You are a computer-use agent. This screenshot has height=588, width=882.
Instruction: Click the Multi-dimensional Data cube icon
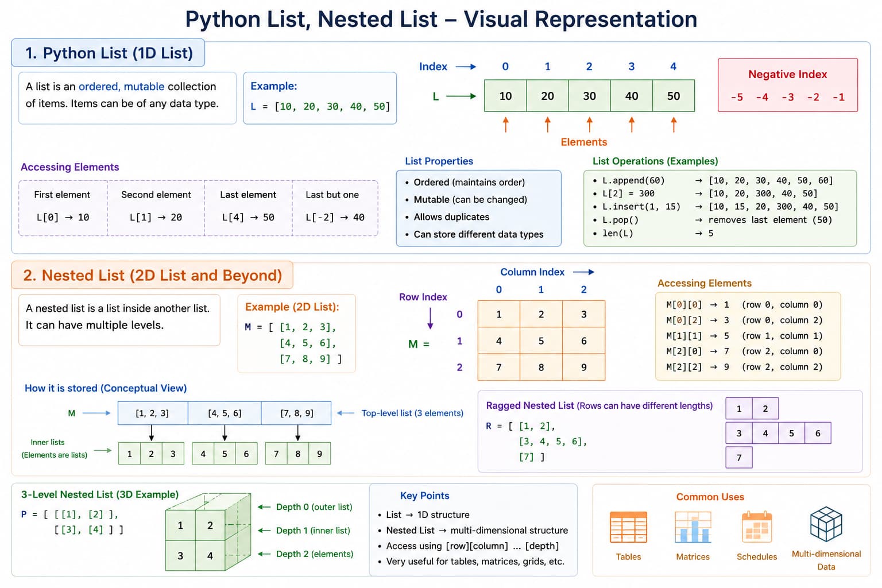pyautogui.click(x=826, y=524)
